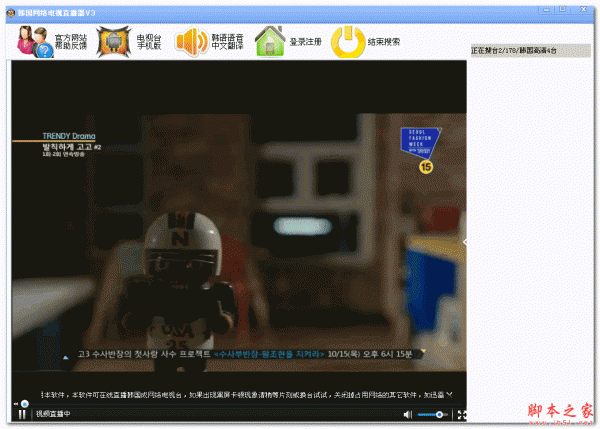Click the Seoul Fashion Week logo in video
This screenshot has height=429, width=600.
click(421, 142)
